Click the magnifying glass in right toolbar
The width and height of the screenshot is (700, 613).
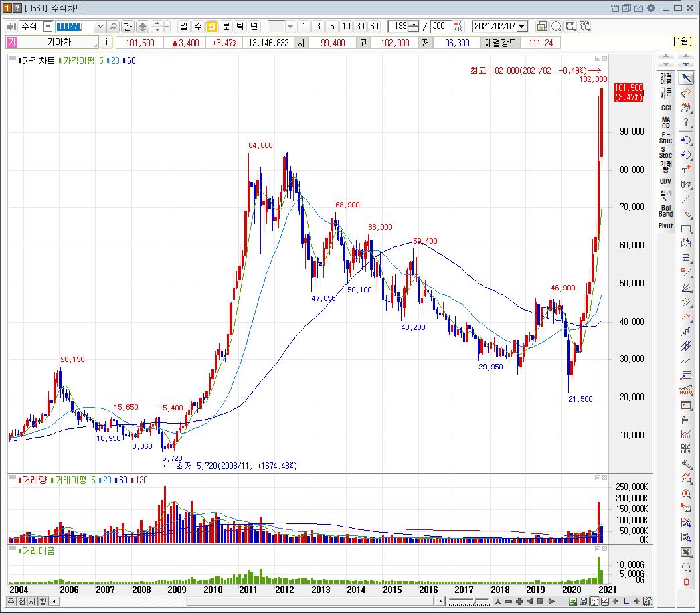(x=686, y=567)
